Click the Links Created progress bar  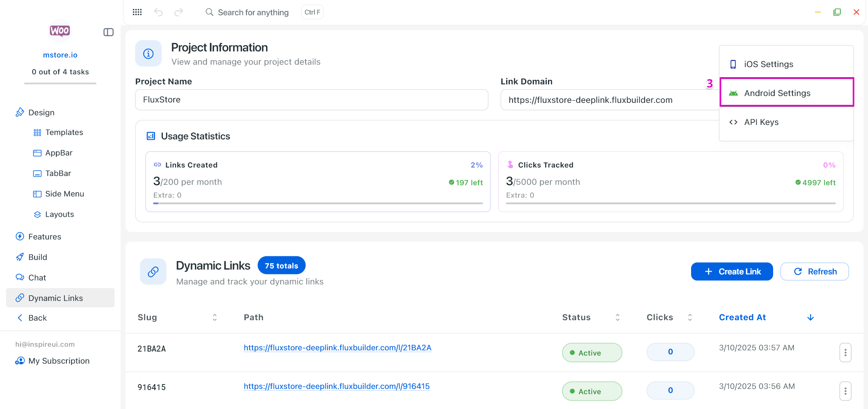point(318,203)
